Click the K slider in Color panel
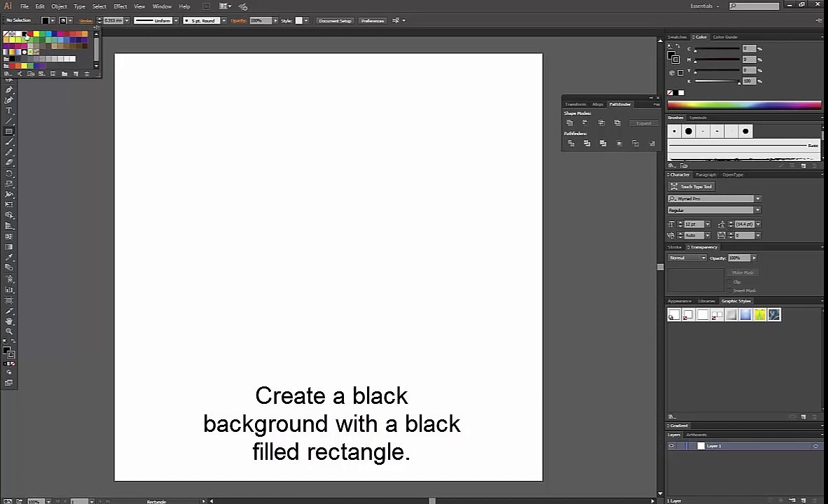This screenshot has height=504, width=828. [717, 81]
